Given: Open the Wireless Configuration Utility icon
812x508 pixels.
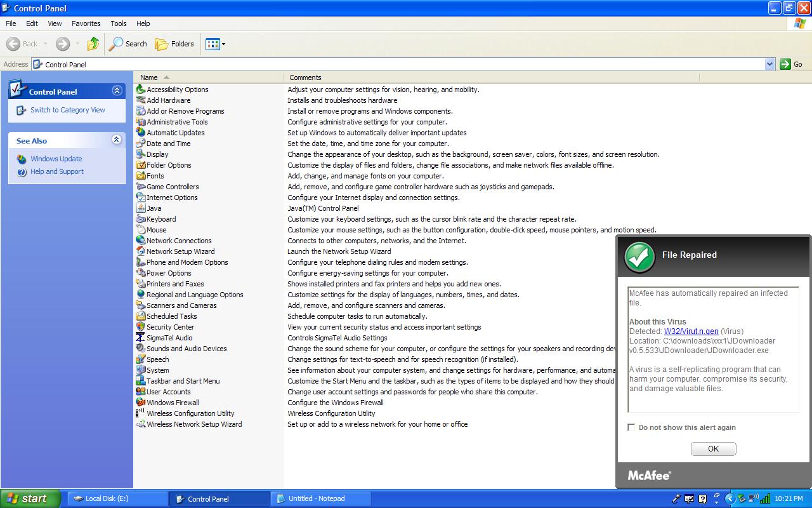Looking at the screenshot, I should pos(141,413).
